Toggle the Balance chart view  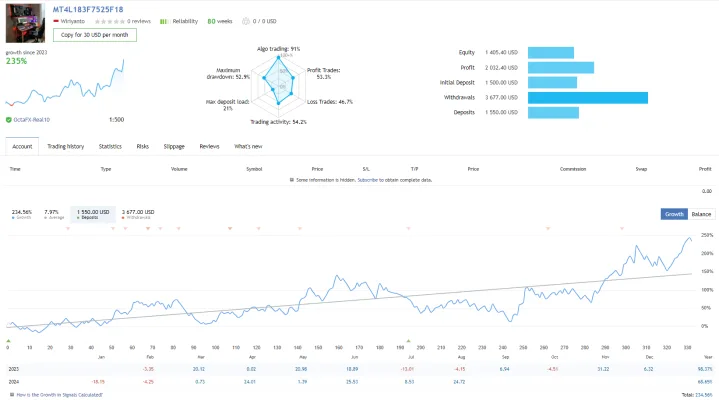701,214
